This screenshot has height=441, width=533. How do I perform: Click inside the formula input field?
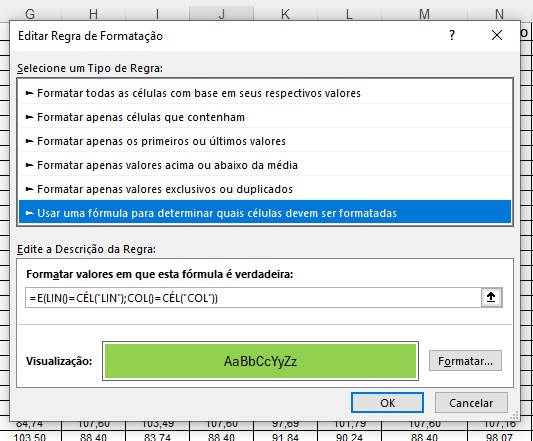click(x=253, y=298)
